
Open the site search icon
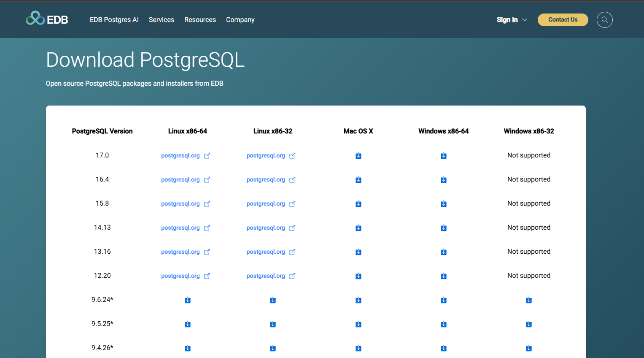coord(605,20)
